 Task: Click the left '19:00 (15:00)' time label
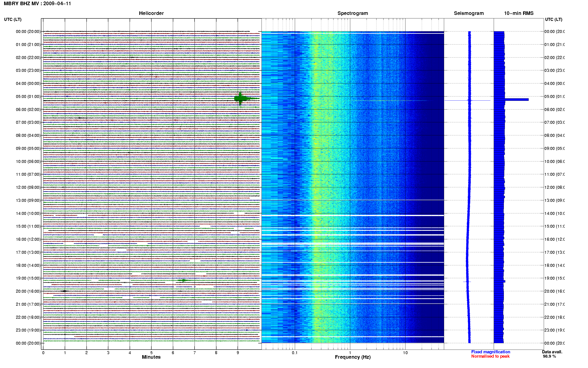pyautogui.click(x=28, y=278)
